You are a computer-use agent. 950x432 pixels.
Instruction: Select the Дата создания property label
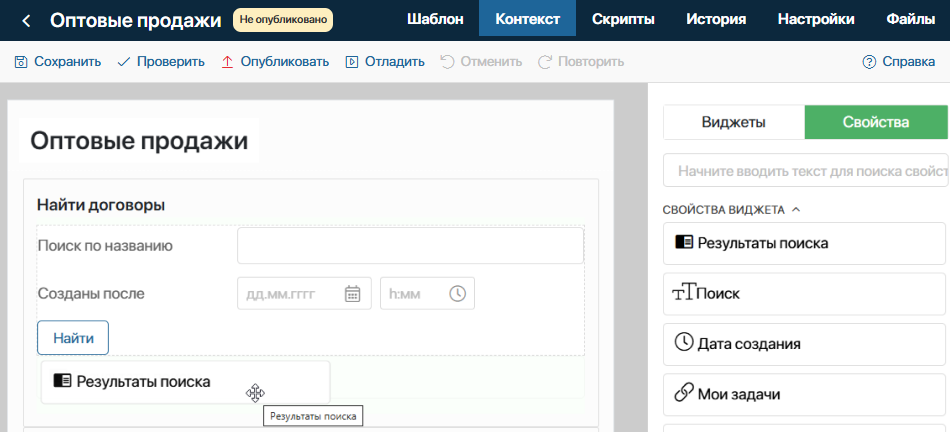[749, 344]
